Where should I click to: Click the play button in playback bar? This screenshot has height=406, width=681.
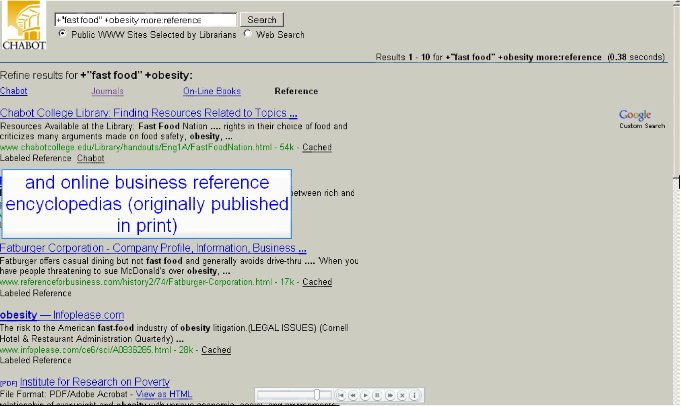(x=365, y=395)
